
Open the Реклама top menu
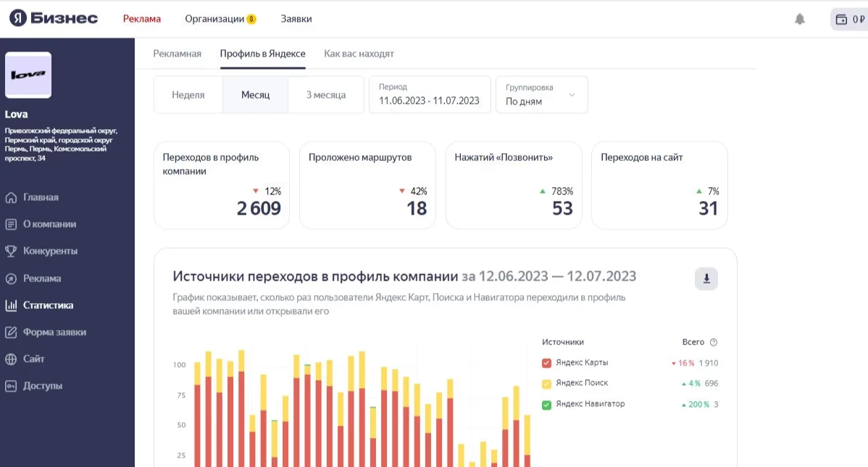142,19
